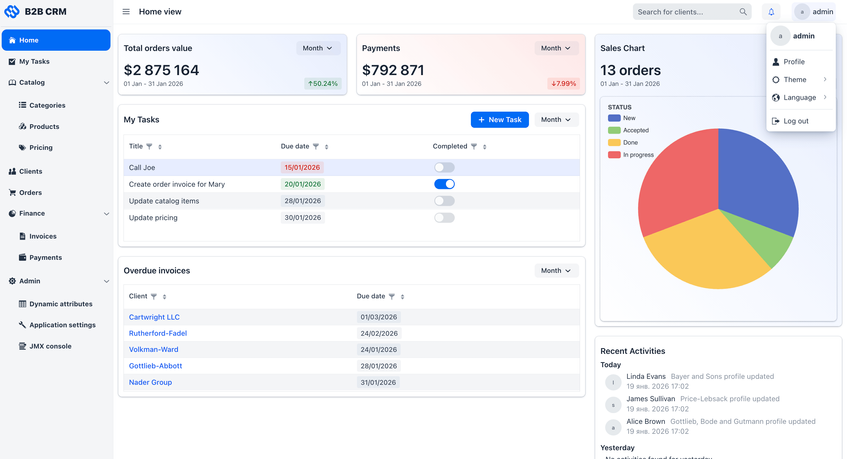847x459 pixels.
Task: Toggle completed switch for Update pricing
Action: 444,217
